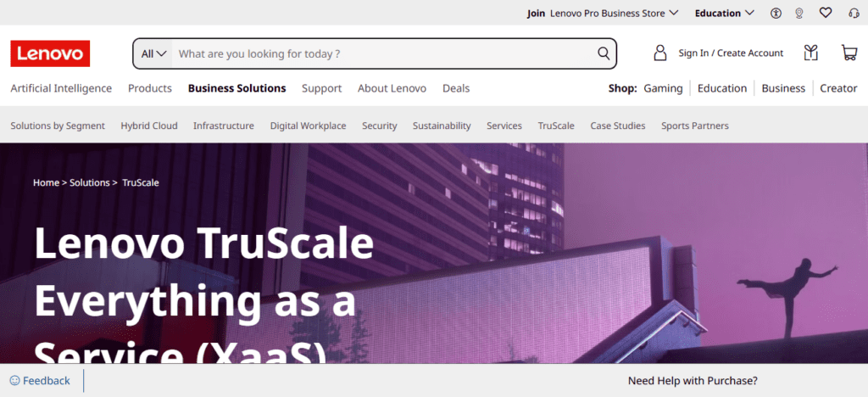Select Security subnavigation tab
The height and width of the screenshot is (397, 868).
pos(379,126)
